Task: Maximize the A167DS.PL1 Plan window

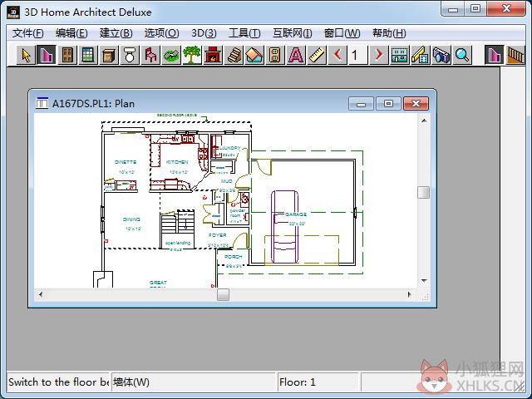Action: pos(388,103)
